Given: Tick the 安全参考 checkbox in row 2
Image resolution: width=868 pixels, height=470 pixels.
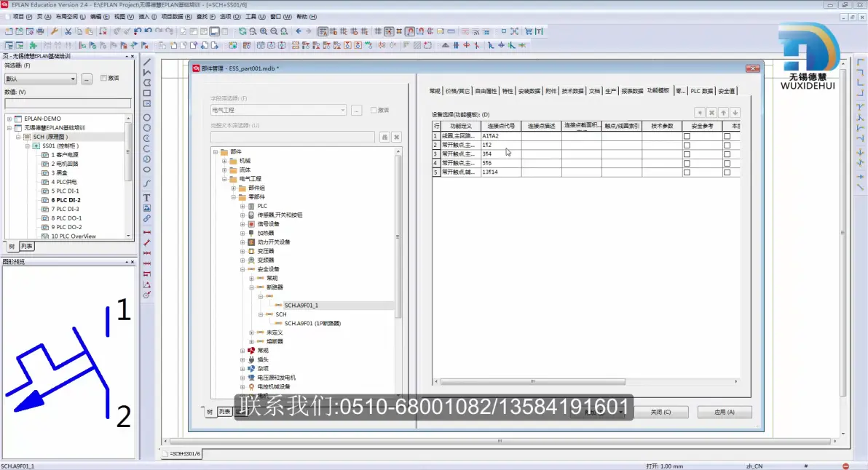Looking at the screenshot, I should tap(687, 146).
